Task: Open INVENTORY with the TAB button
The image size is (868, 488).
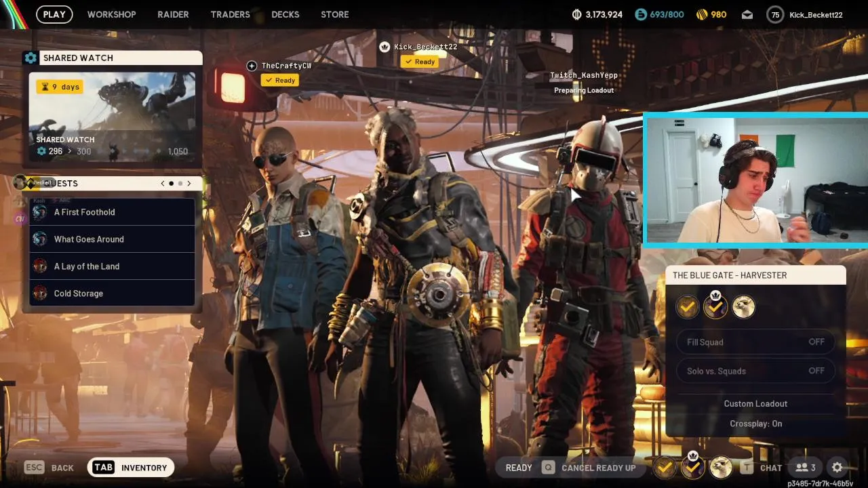Action: [x=131, y=467]
